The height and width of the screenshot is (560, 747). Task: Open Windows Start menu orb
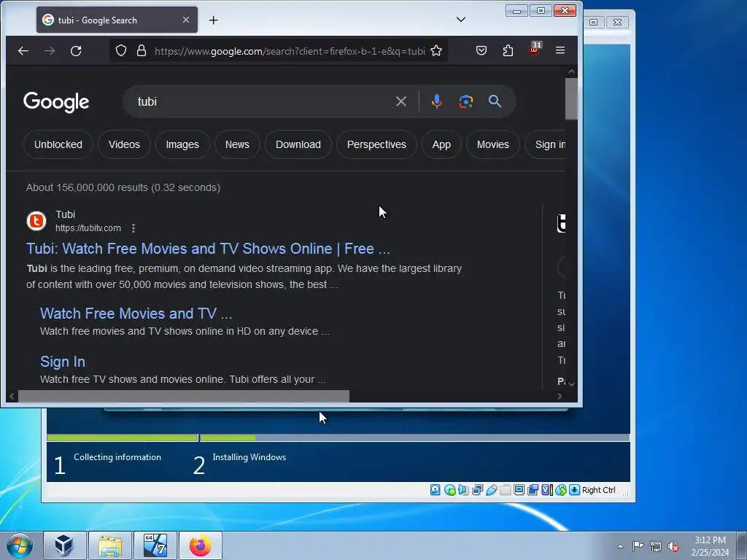point(20,545)
